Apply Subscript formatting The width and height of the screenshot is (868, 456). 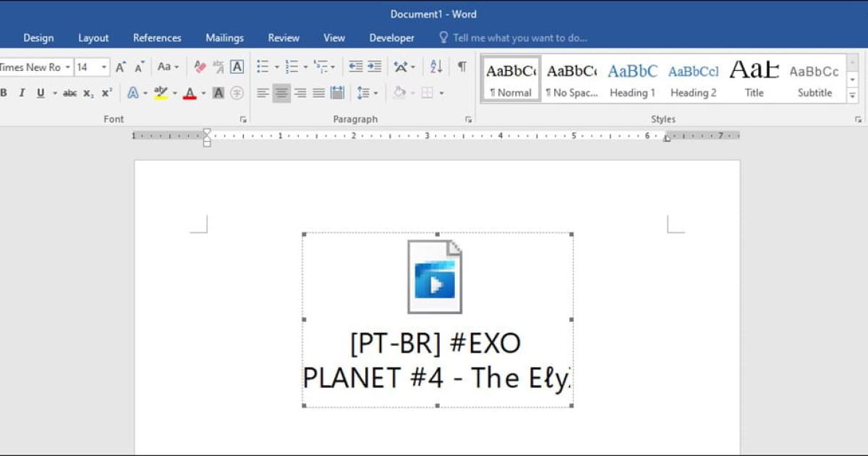tap(87, 93)
